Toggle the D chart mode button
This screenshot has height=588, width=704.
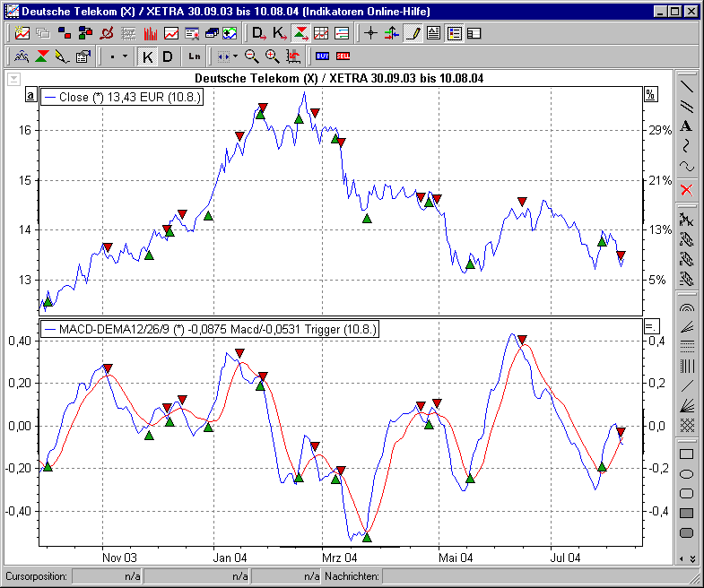pos(168,56)
